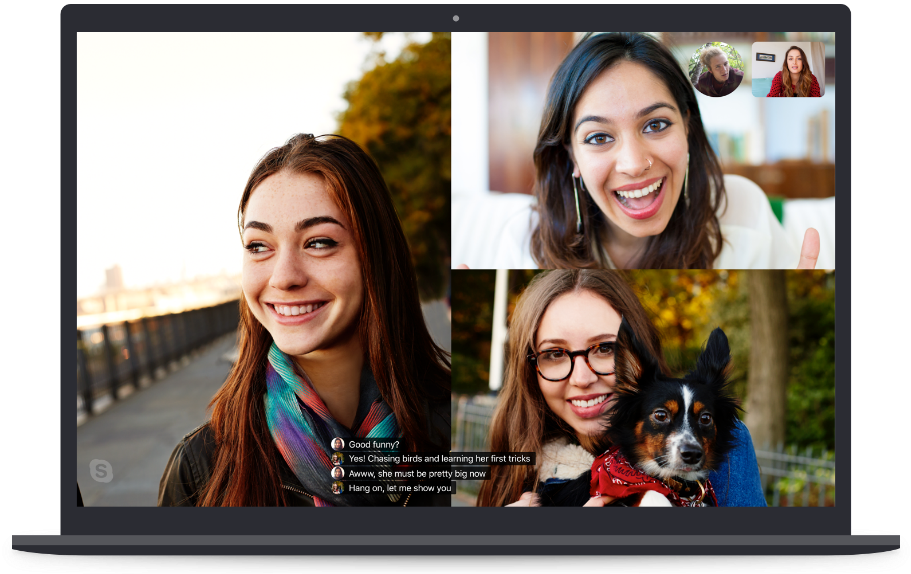
Task: Select the circular participant thumbnail of the blond man
Action: [x=716, y=69]
